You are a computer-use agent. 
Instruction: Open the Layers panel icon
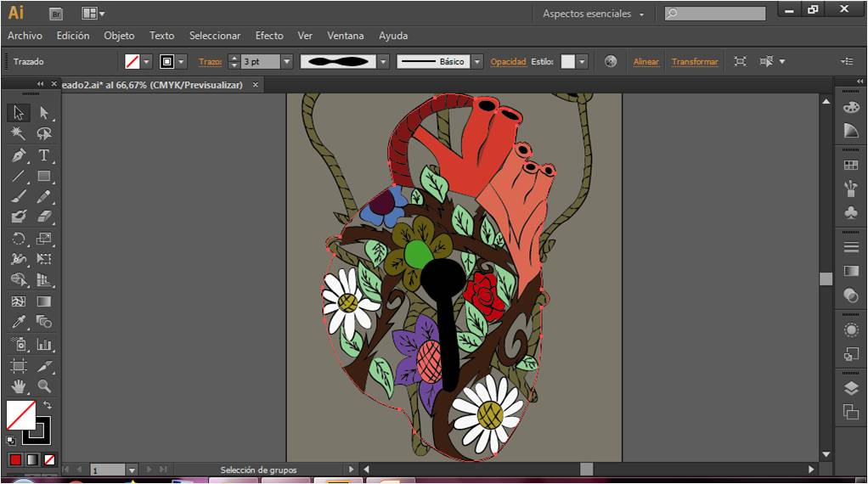850,388
